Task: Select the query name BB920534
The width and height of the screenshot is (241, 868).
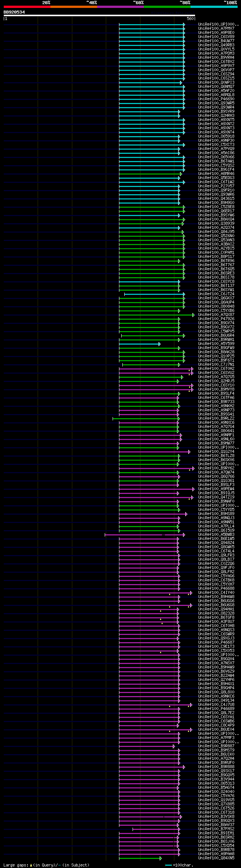Action: click(14, 12)
